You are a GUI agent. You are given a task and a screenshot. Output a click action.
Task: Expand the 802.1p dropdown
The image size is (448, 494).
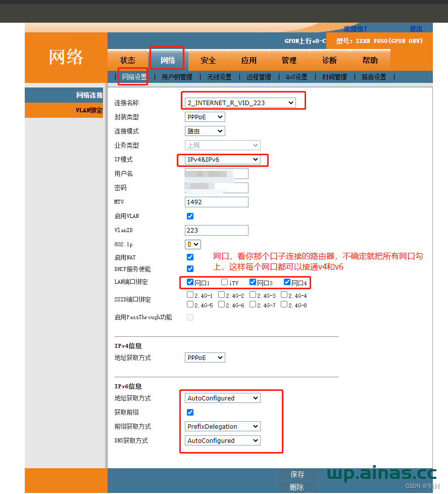[192, 244]
